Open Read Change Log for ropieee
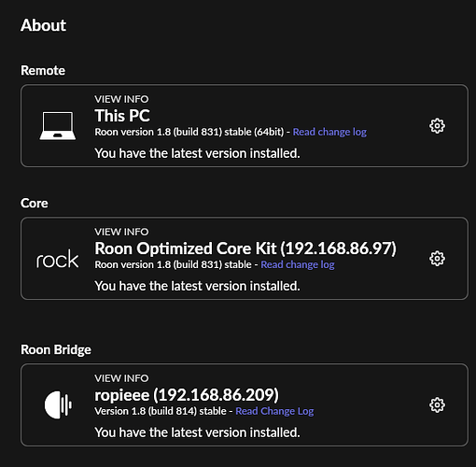476x467 pixels. pyautogui.click(x=274, y=411)
